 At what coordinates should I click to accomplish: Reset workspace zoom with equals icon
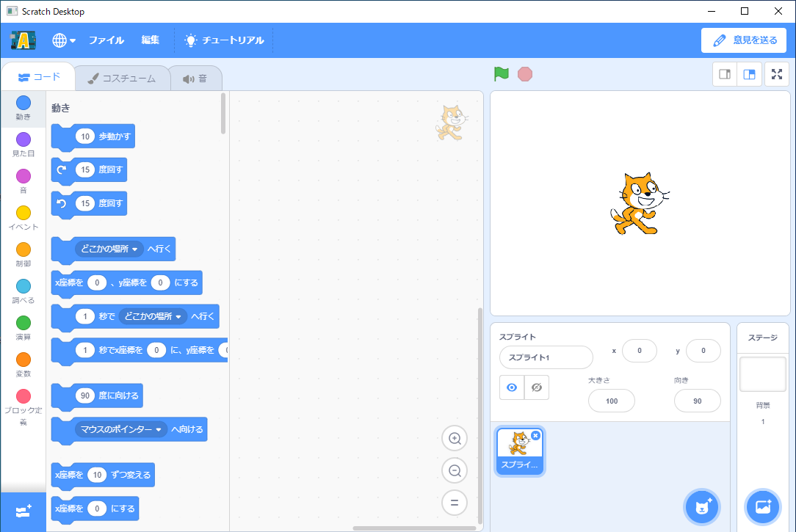coord(455,503)
